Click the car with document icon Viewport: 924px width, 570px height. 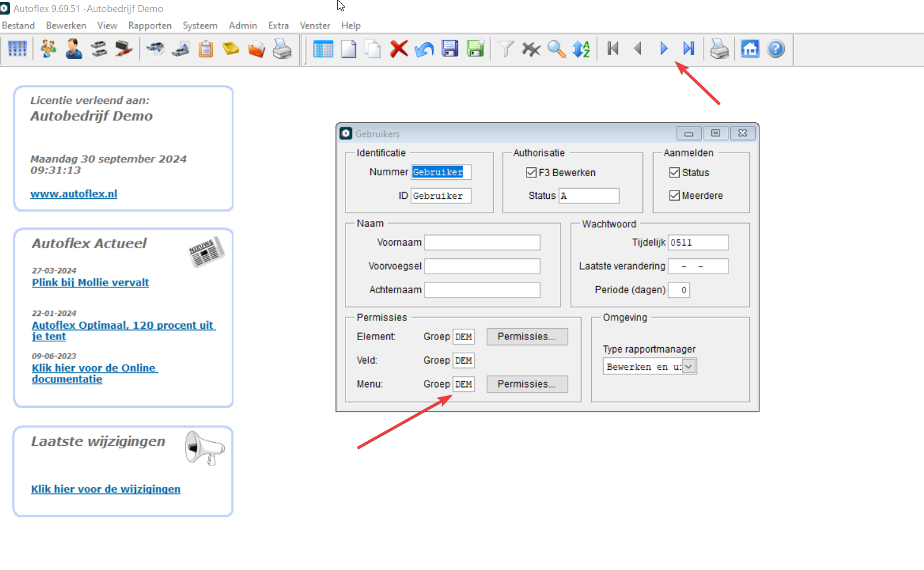pos(156,49)
